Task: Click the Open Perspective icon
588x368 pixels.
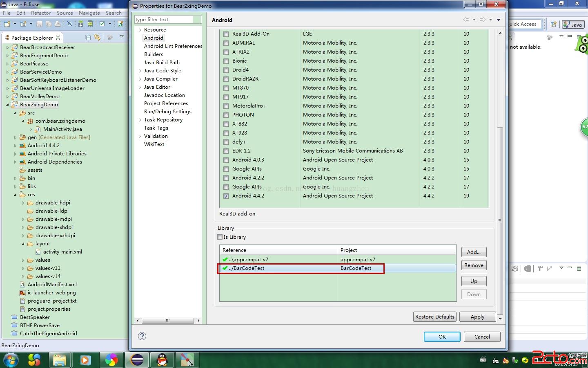Action: (553, 25)
